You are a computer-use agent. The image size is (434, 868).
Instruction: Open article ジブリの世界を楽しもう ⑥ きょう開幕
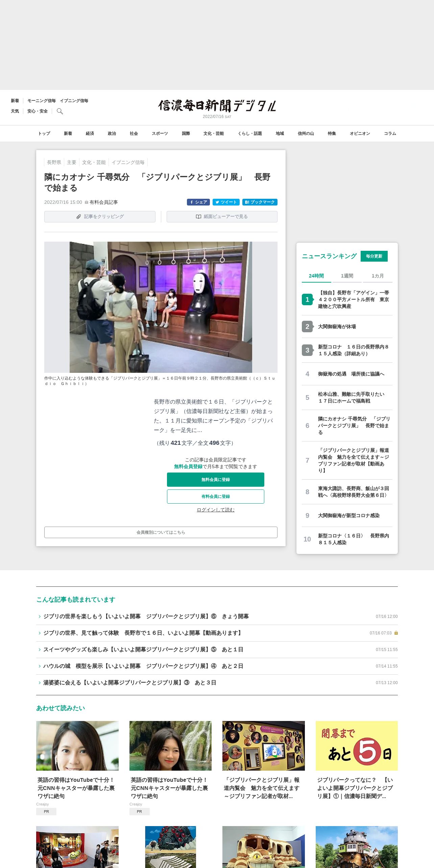(146, 617)
